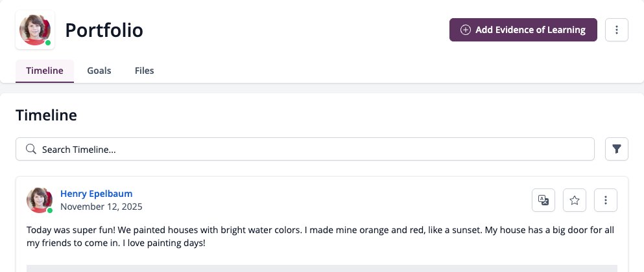The image size is (644, 272).
Task: Click the post text about painting houses
Action: point(320,237)
